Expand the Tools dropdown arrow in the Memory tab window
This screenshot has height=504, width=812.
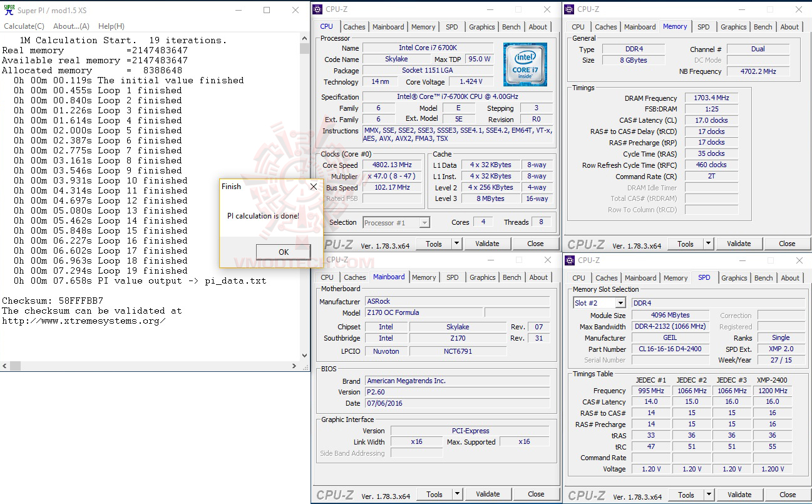tap(708, 244)
